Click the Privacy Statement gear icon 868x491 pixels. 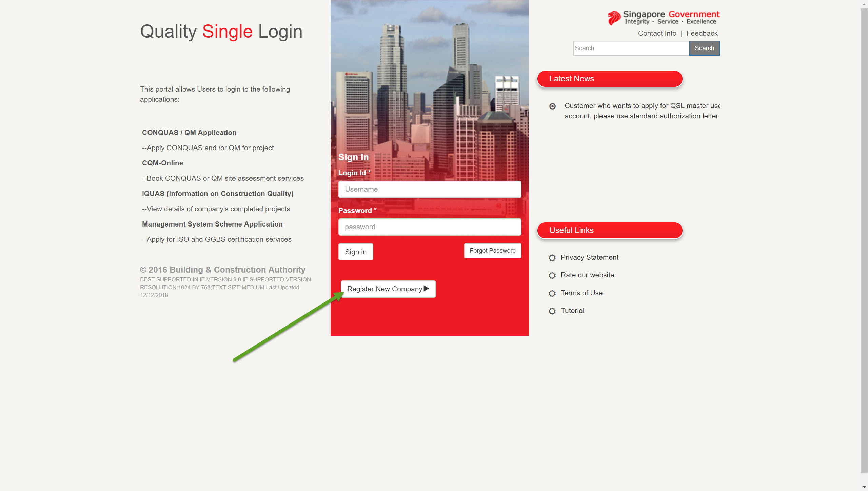[x=552, y=257]
